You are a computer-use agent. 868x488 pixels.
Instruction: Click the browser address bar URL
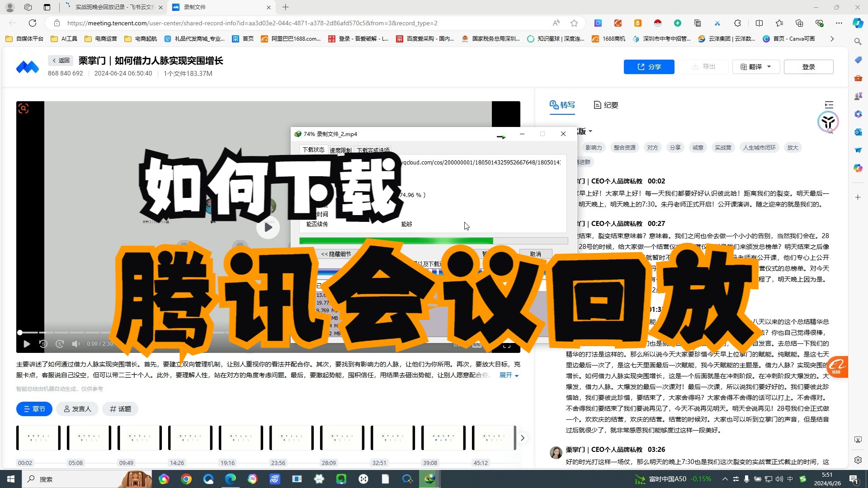coord(252,23)
